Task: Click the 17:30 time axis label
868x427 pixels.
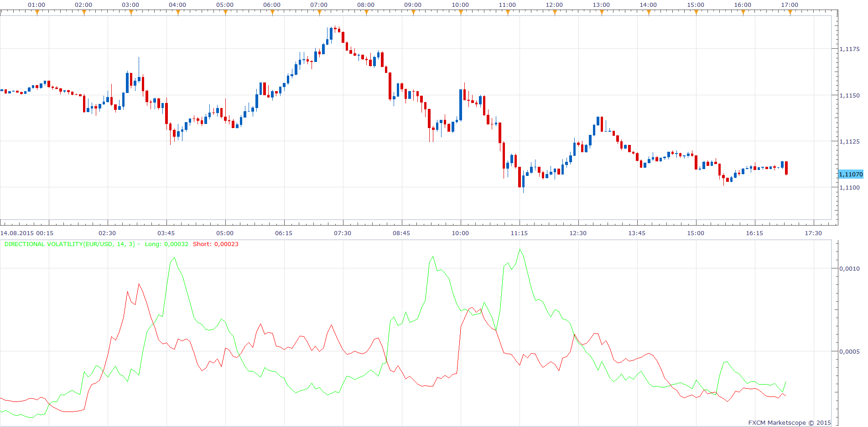Action: pos(813,233)
